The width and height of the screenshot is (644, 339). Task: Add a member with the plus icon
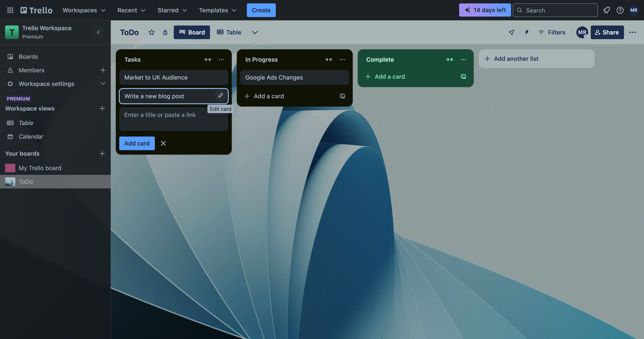click(103, 70)
